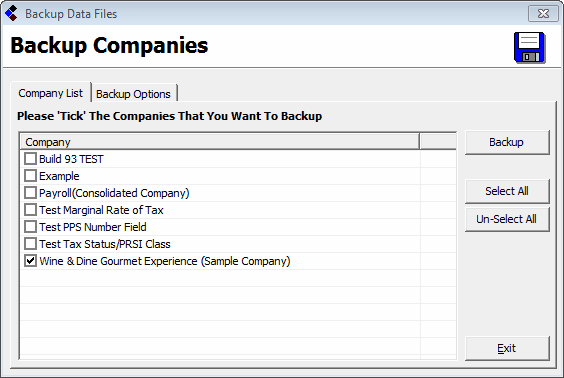Check the Test PPS Number Field box

(30, 227)
